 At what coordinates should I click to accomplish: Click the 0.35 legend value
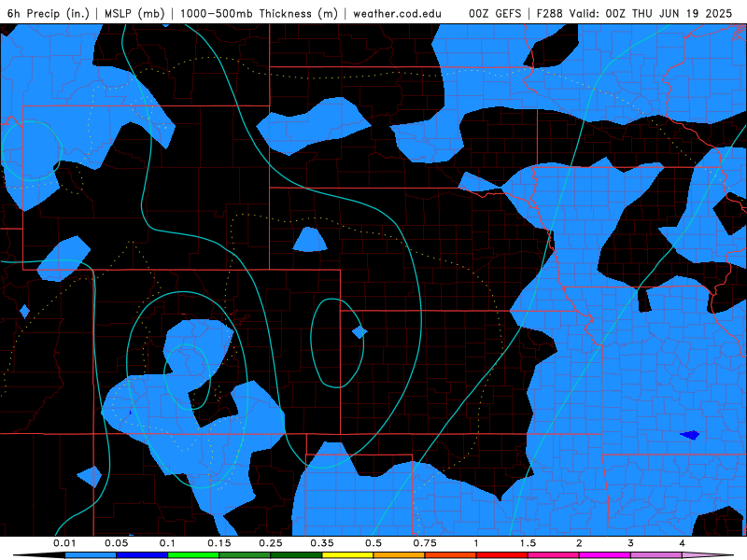322,543
